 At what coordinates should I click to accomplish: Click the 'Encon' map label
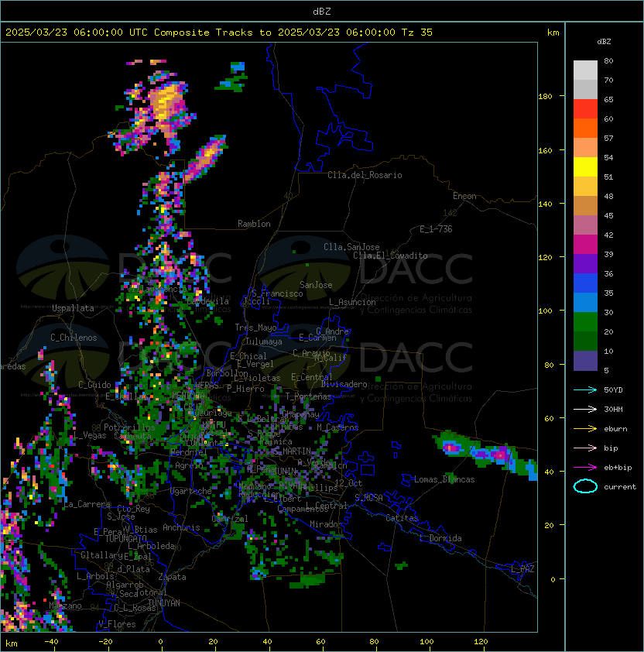coord(464,196)
